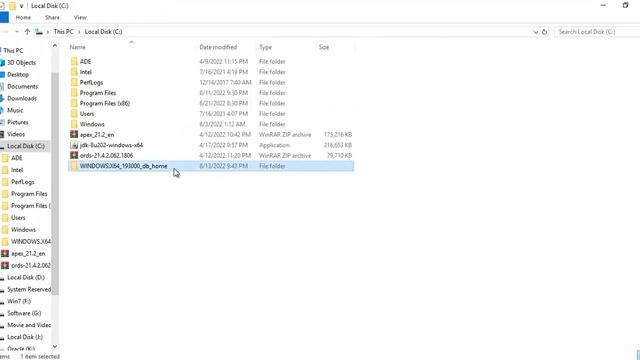Select WINDOWS.X64_193000_db_home folder icon
Screen dimensions: 640x360
pyautogui.click(x=74, y=166)
